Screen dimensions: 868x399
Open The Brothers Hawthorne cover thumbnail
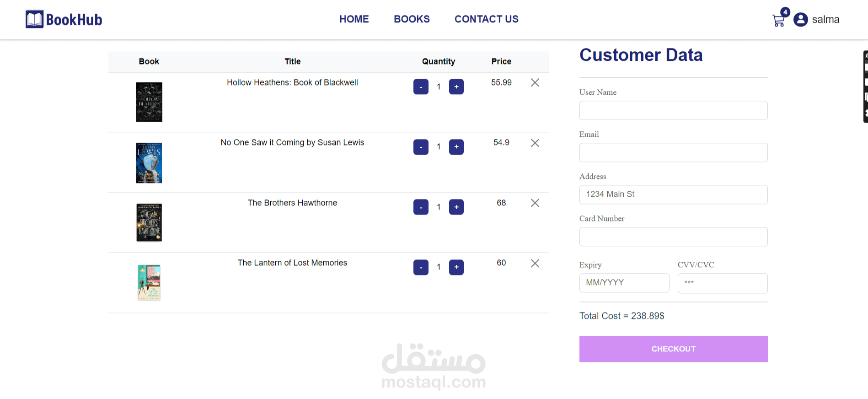(149, 223)
